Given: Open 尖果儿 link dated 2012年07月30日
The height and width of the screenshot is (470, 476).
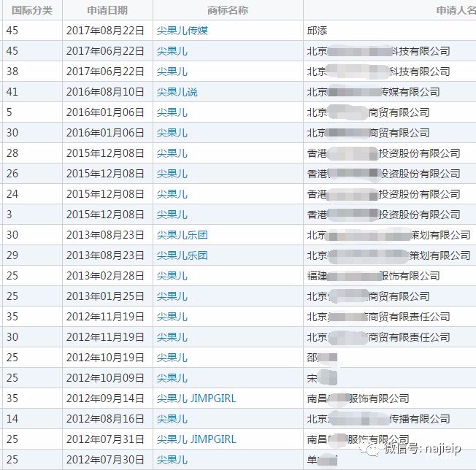Looking at the screenshot, I should [172, 460].
